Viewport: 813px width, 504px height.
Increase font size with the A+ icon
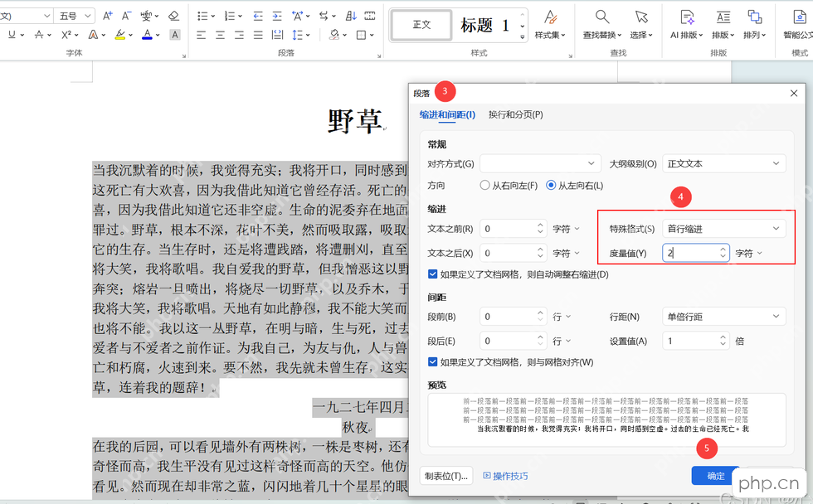[107, 16]
